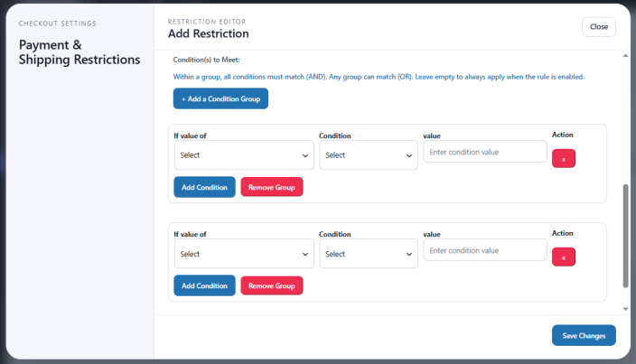Add a new condition group
The image size is (636, 364).
point(220,98)
